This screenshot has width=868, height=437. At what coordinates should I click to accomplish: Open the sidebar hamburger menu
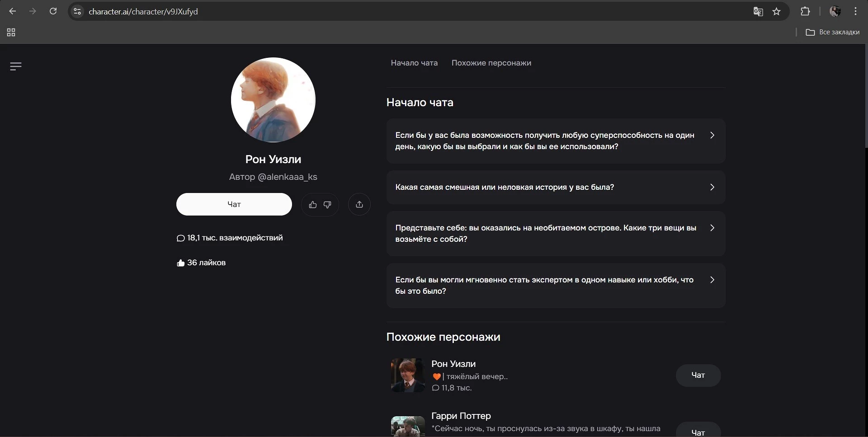click(x=16, y=66)
